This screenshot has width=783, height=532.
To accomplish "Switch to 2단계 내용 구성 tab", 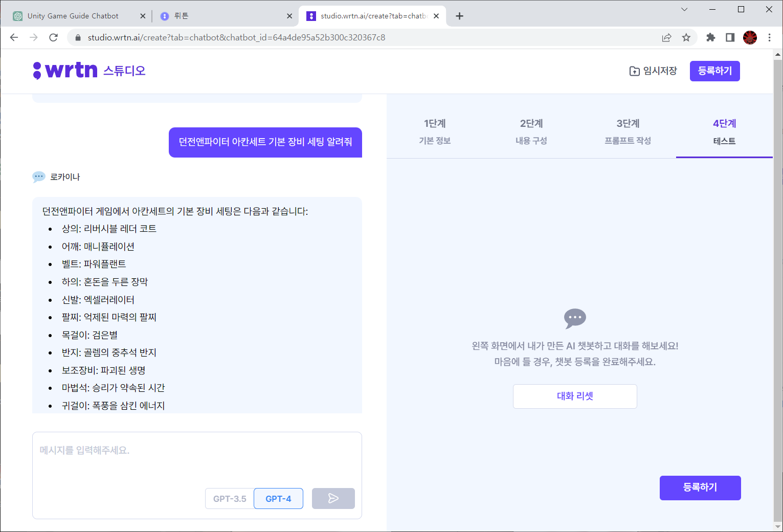I will pos(531,132).
